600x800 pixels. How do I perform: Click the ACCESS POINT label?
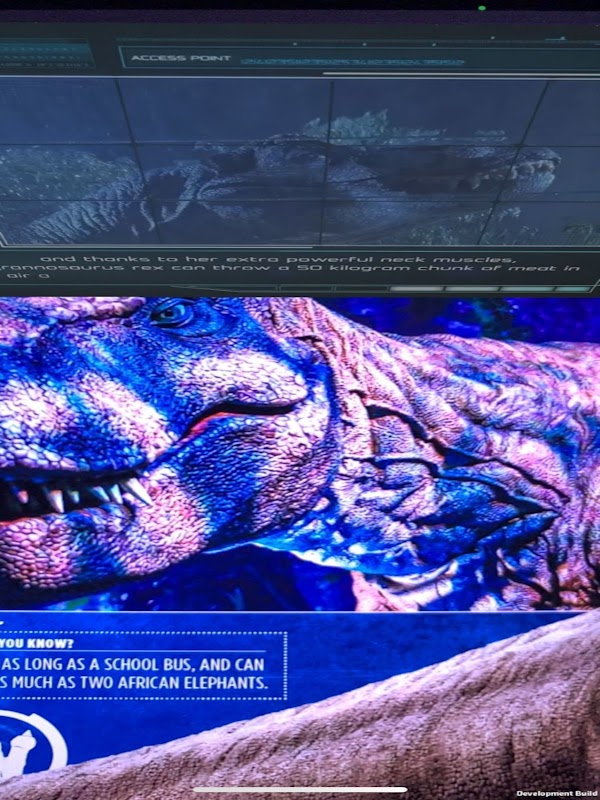click(181, 58)
